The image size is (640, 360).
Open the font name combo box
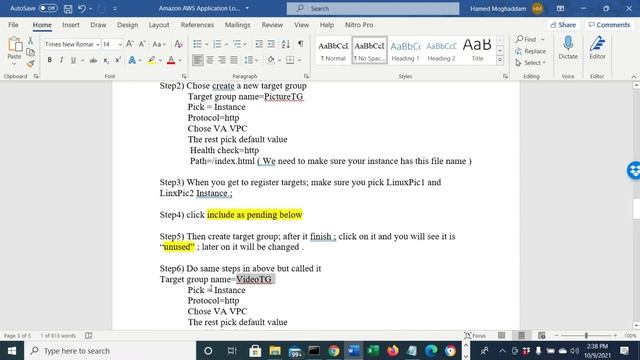point(72,44)
